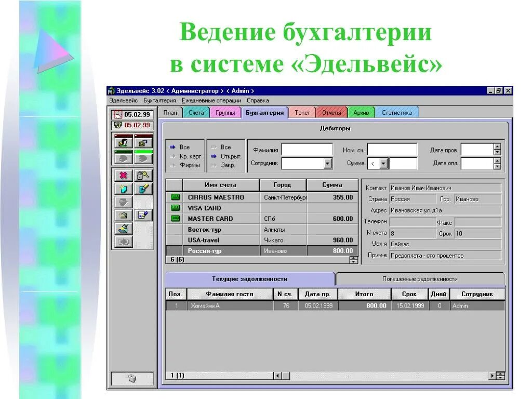532x399 pixels.
Task: Select the first Все filter above Кр. карт
Action: (180, 147)
